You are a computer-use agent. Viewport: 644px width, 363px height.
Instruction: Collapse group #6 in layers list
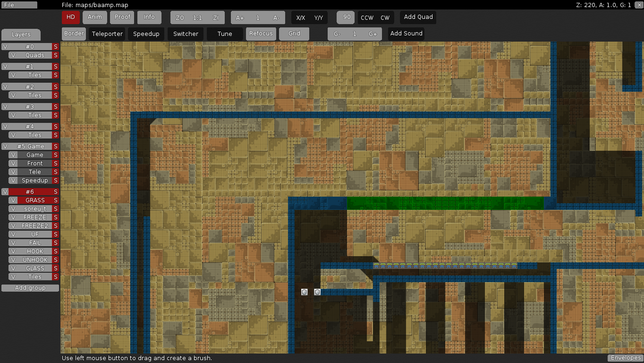(30, 192)
